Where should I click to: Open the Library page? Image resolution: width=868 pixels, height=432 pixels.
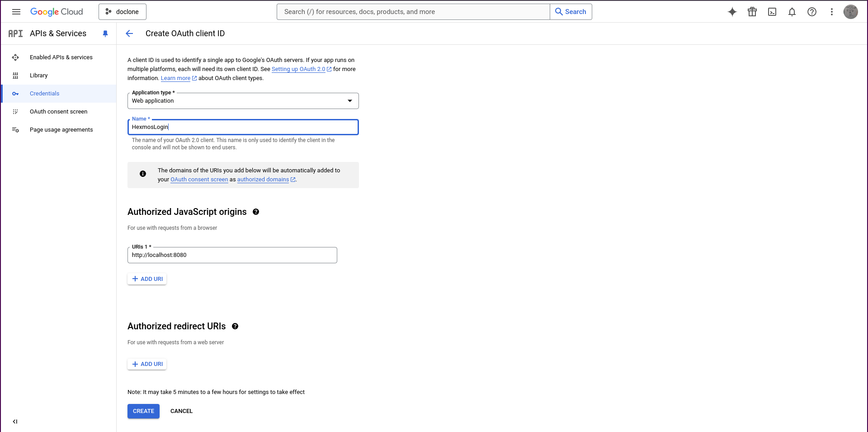38,76
